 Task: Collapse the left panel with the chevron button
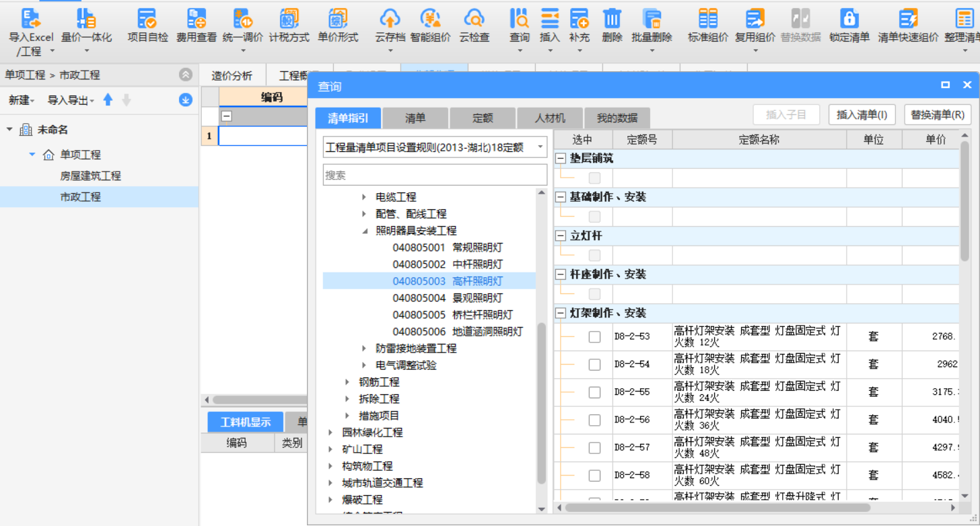pos(186,75)
